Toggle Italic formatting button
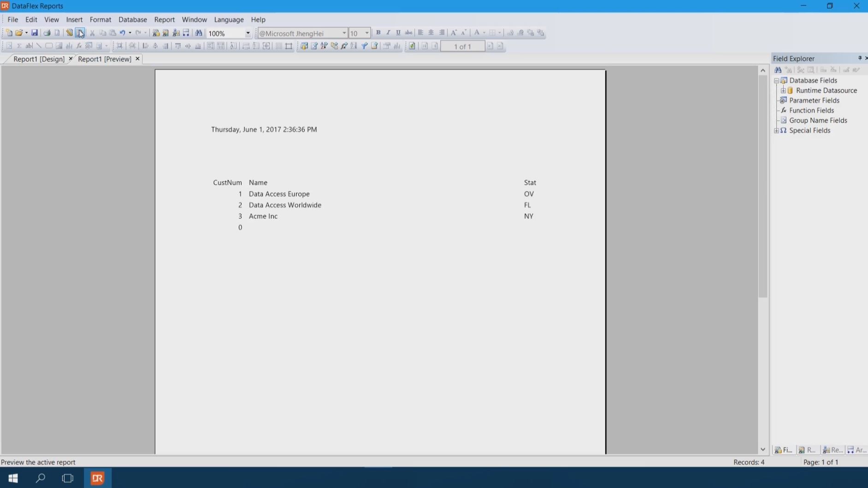 click(x=388, y=33)
